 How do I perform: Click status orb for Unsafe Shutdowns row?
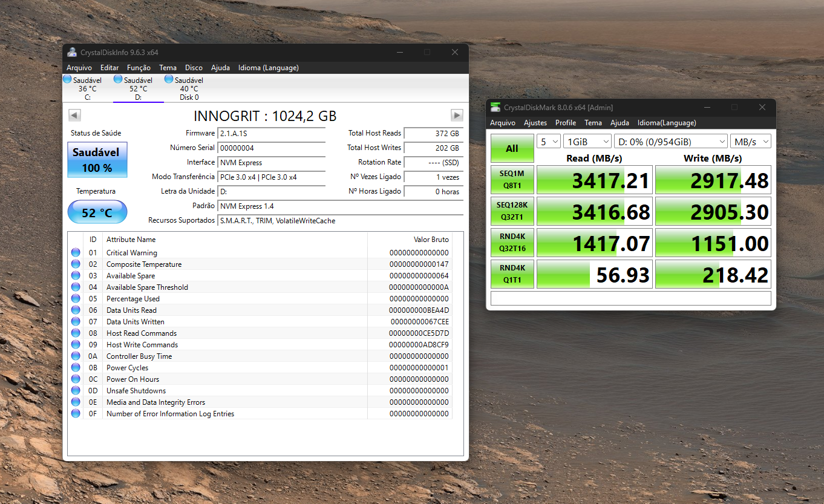(76, 390)
